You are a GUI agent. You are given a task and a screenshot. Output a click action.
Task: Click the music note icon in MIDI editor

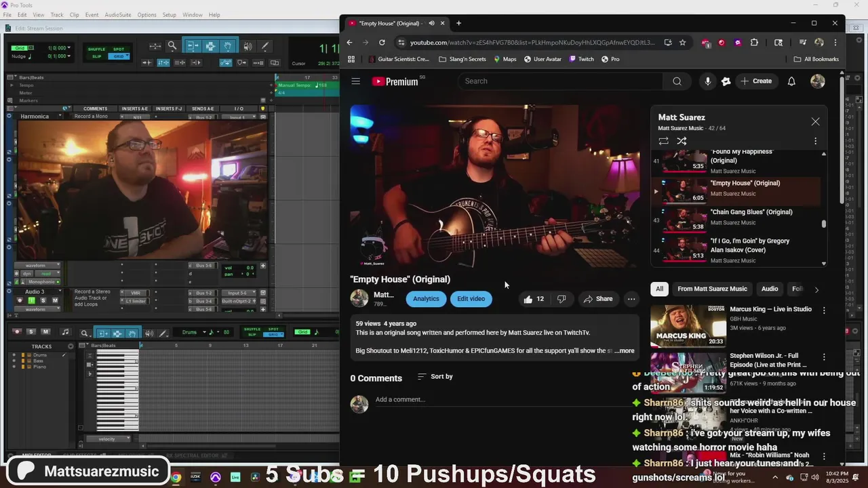(x=65, y=332)
